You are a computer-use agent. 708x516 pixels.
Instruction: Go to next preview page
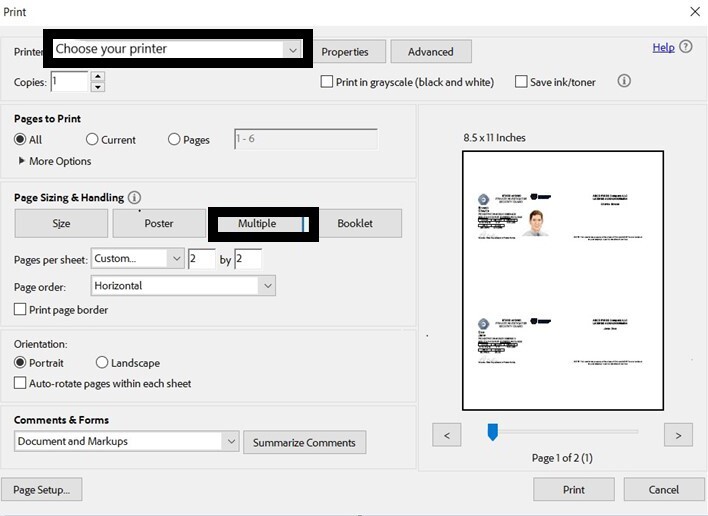click(x=678, y=435)
